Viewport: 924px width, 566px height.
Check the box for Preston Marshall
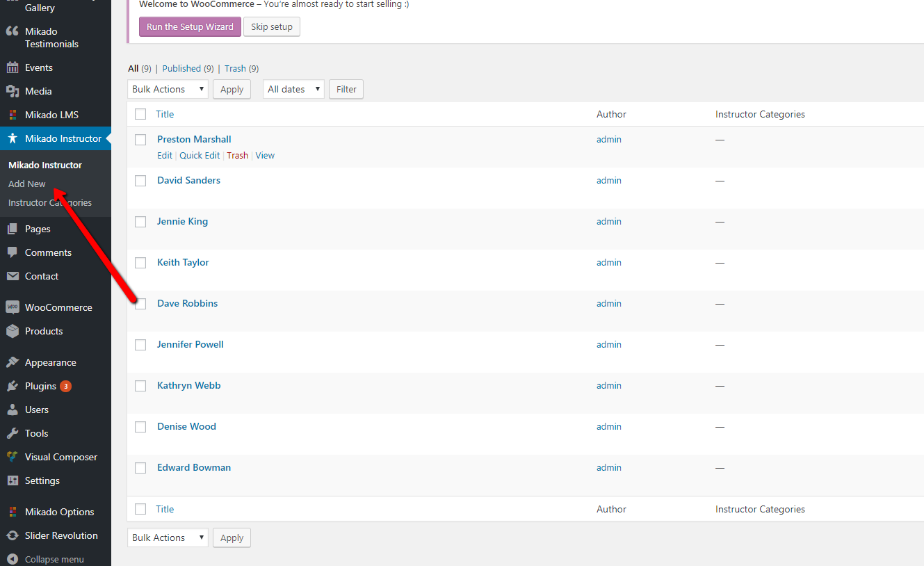tap(140, 140)
